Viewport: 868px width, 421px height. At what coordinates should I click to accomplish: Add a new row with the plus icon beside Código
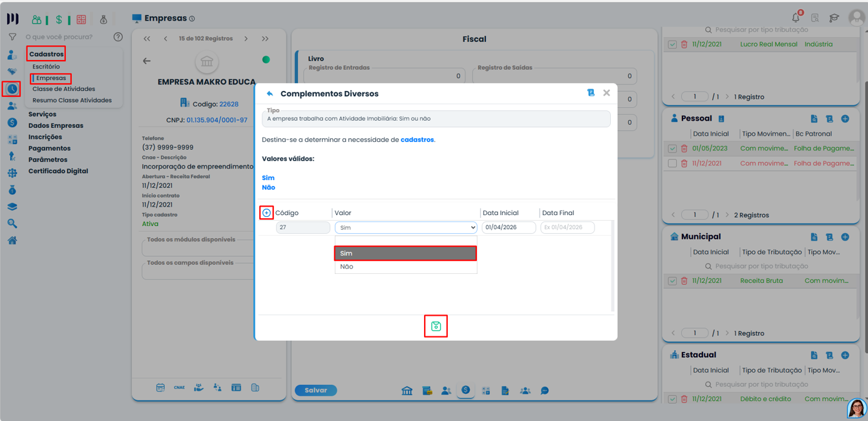266,212
